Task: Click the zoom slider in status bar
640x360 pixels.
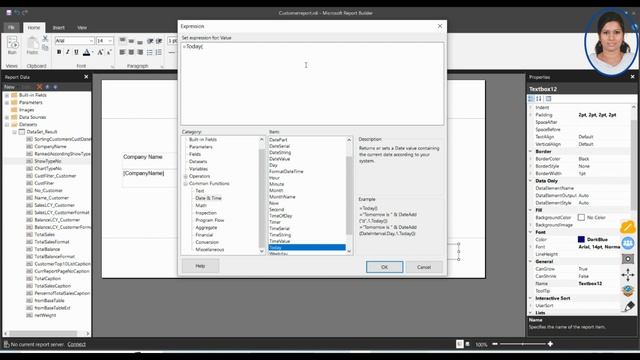Action: point(522,344)
